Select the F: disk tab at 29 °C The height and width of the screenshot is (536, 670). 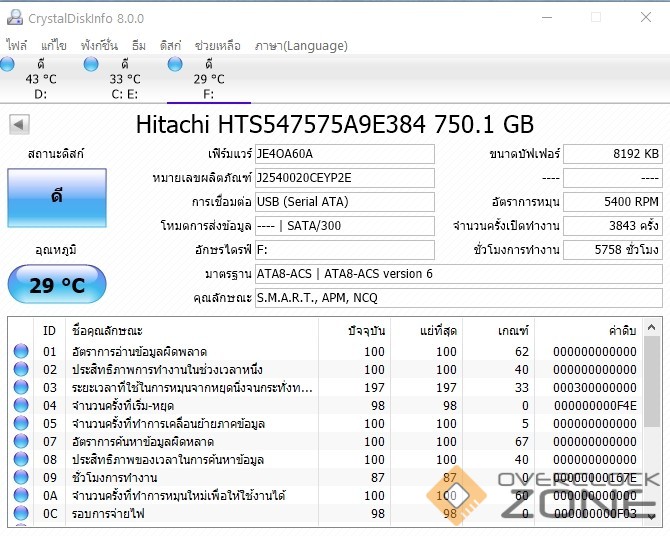tap(209, 79)
